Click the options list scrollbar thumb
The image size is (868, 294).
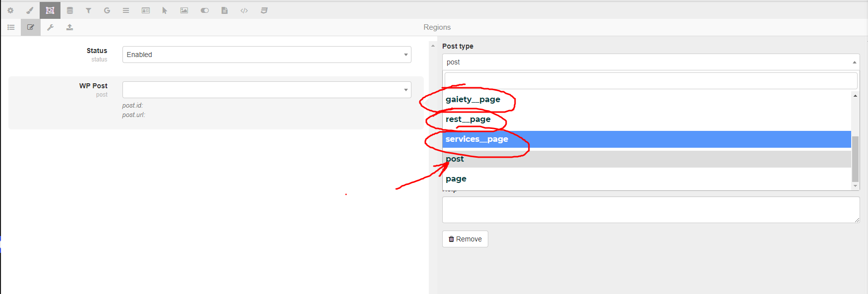(x=855, y=159)
